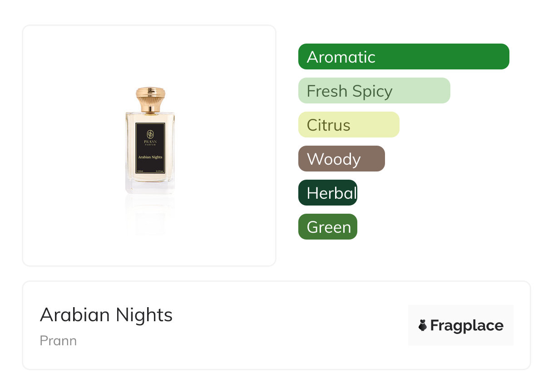Click the yellow Arabian Nights text on the bottle

(x=150, y=157)
